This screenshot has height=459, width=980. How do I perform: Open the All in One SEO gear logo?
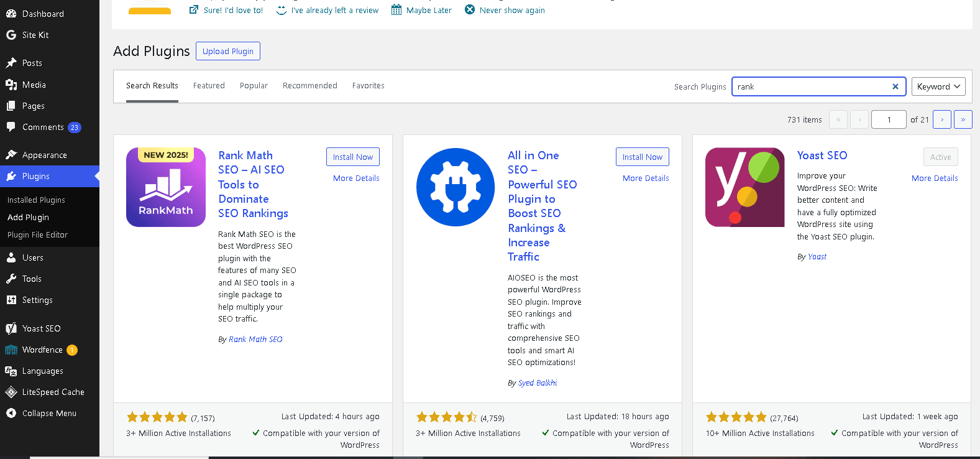point(456,187)
